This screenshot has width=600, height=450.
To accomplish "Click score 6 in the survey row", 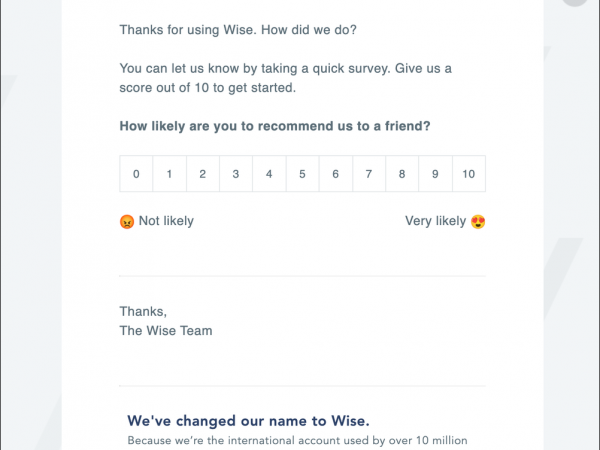I will [x=335, y=174].
